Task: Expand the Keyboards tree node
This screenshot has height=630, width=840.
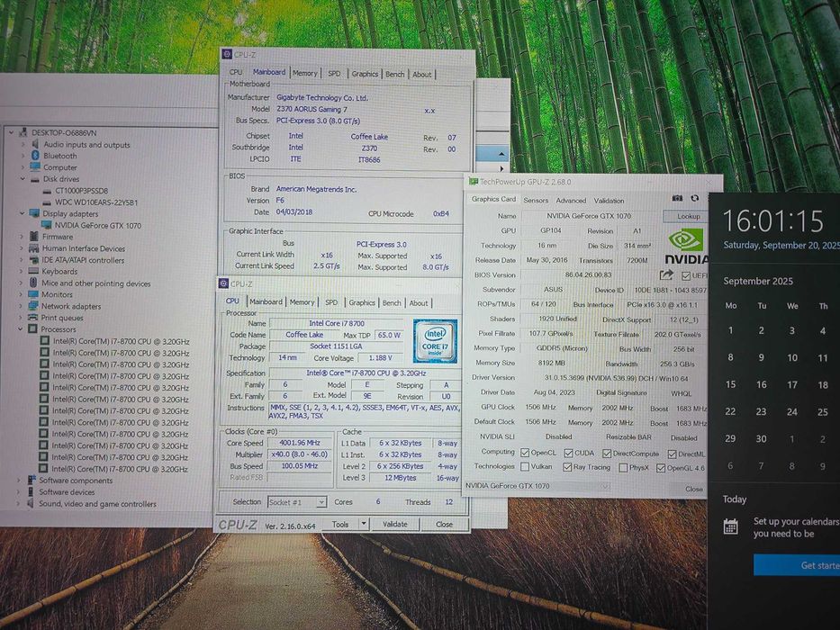Action: point(22,271)
